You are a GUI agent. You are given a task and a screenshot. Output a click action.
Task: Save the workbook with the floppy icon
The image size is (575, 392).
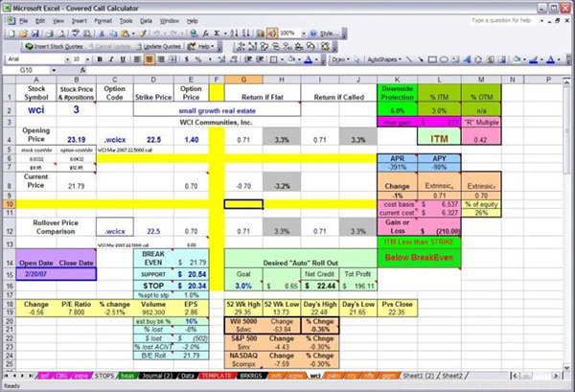pyautogui.click(x=35, y=34)
